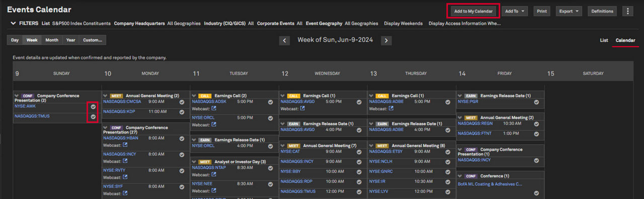Open the webcast icon under NYSE:SYF

point(125,193)
